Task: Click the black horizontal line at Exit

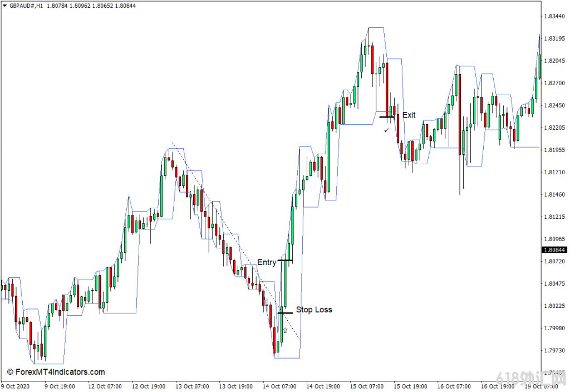Action: [x=386, y=117]
